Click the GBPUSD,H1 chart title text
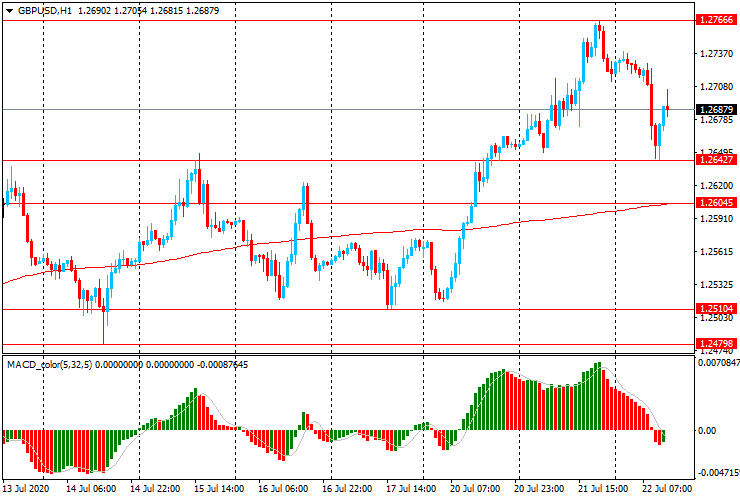 click(x=45, y=10)
